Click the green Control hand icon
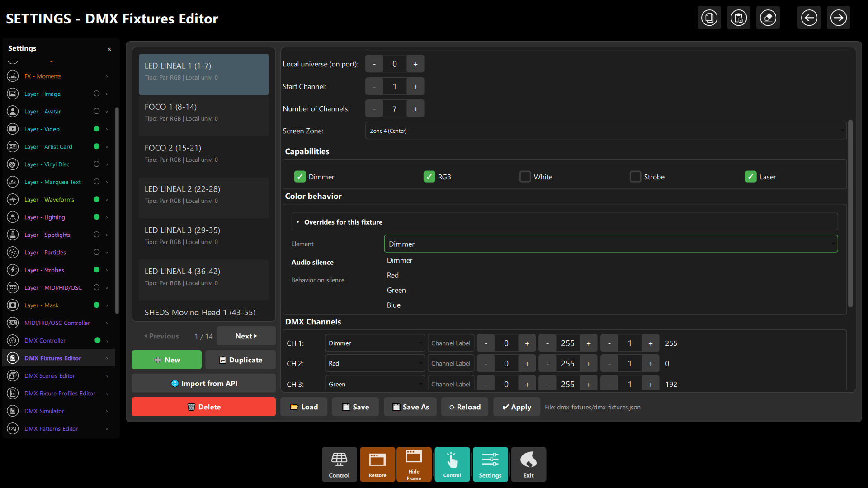 (452, 465)
